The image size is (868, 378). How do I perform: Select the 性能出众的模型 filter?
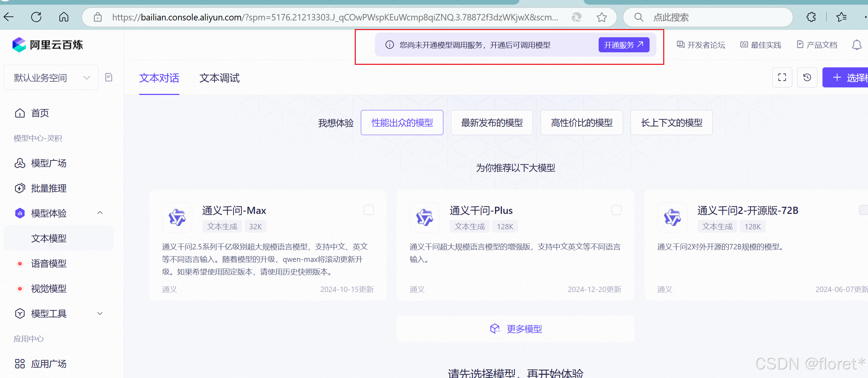point(402,123)
